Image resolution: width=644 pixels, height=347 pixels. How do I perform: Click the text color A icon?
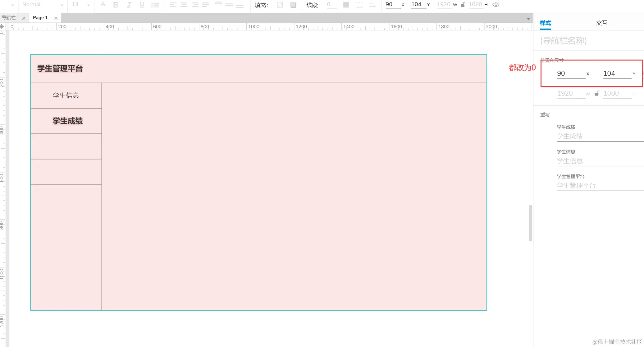(x=103, y=4)
